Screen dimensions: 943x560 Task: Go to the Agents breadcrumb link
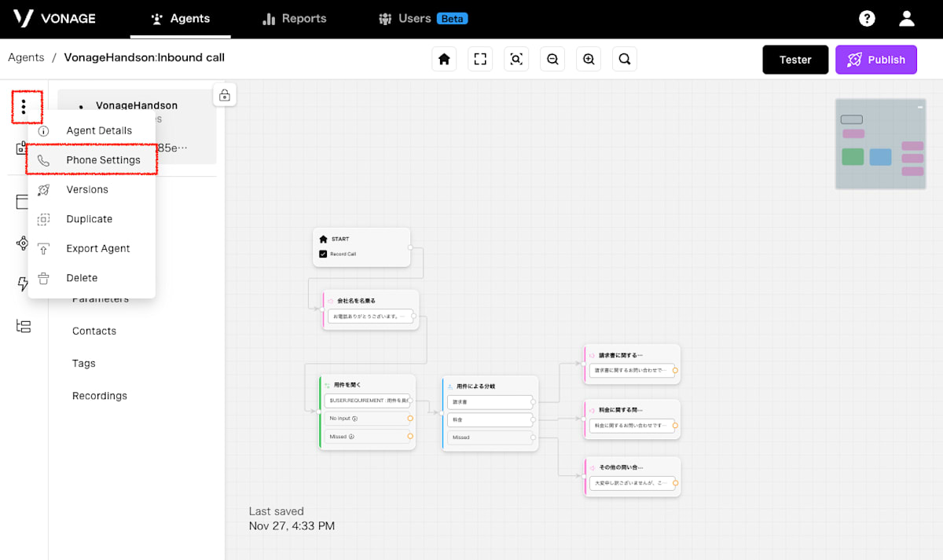tap(26, 57)
